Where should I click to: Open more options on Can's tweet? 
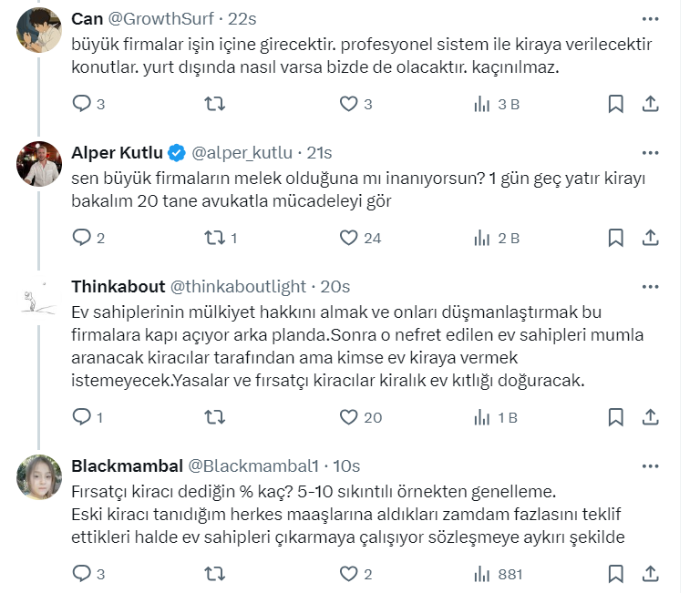[x=650, y=19]
